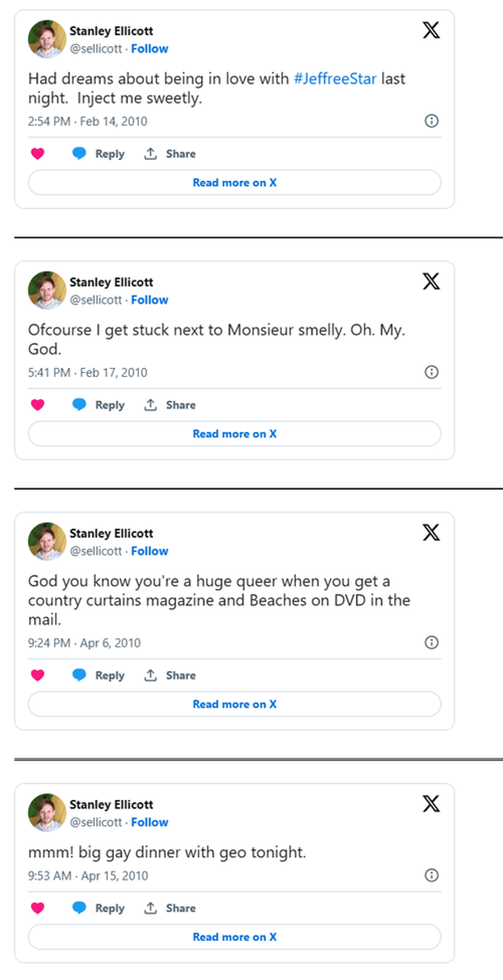This screenshot has width=503, height=980.
Task: Open the 9:24 PM · Apr 6, 2010 timestamp
Action: (x=84, y=643)
